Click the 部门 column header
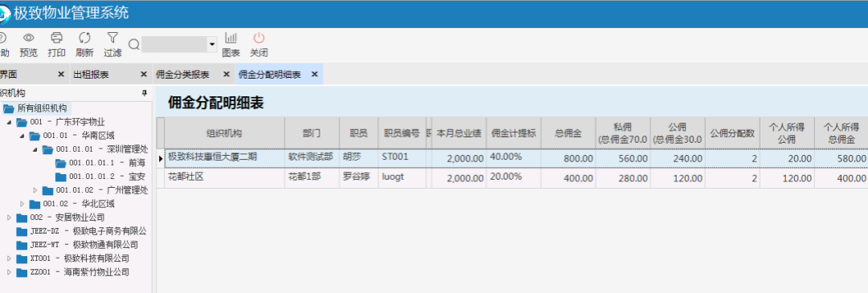The height and width of the screenshot is (293, 868). coord(312,133)
